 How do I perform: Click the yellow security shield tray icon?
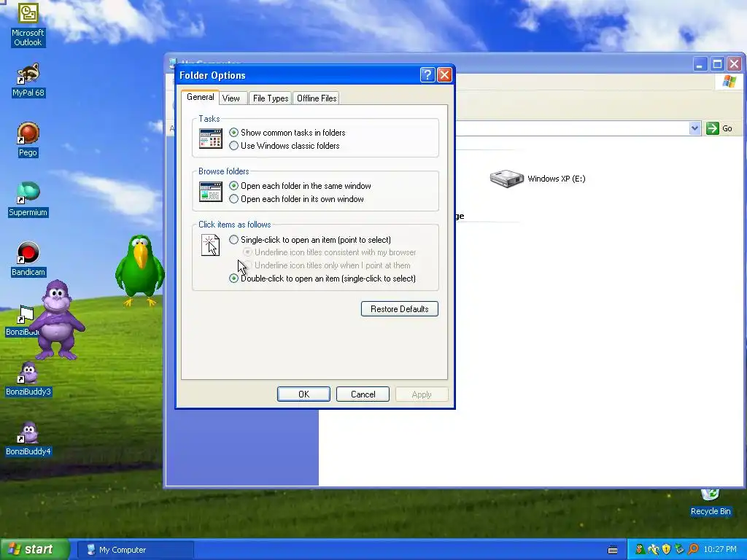(x=666, y=549)
